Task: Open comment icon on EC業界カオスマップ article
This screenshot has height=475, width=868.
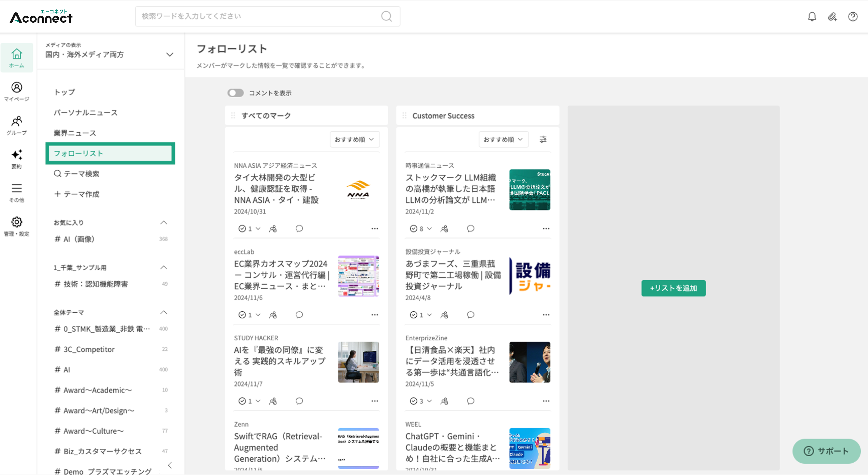Action: tap(299, 315)
